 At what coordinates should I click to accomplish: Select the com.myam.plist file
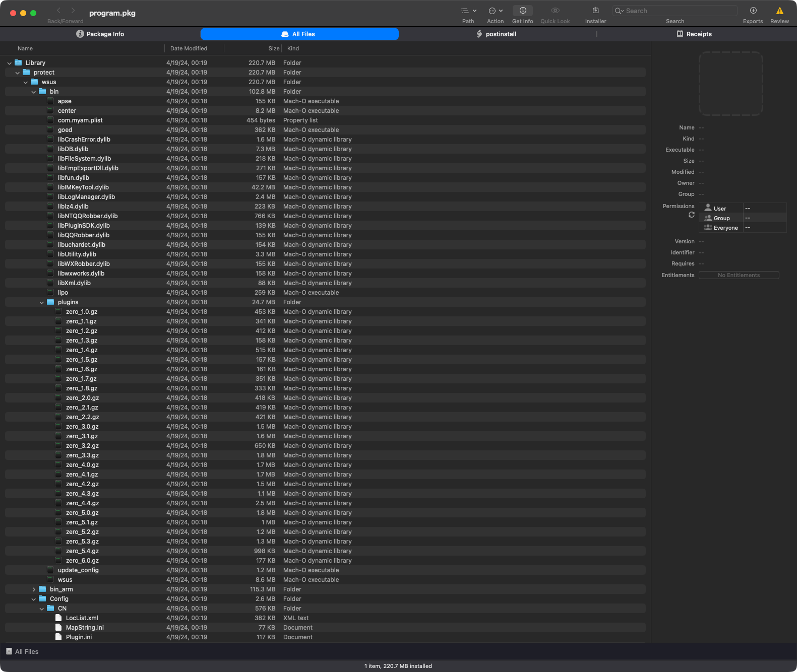(80, 120)
